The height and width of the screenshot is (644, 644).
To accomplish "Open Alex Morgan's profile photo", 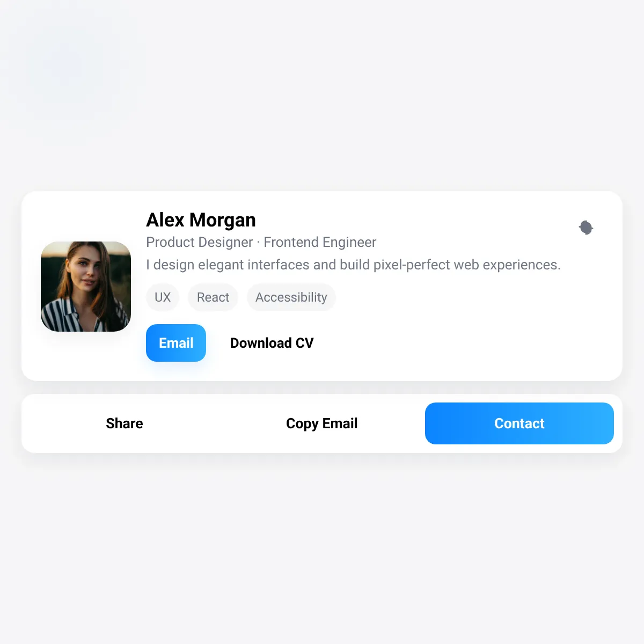I will 86,287.
